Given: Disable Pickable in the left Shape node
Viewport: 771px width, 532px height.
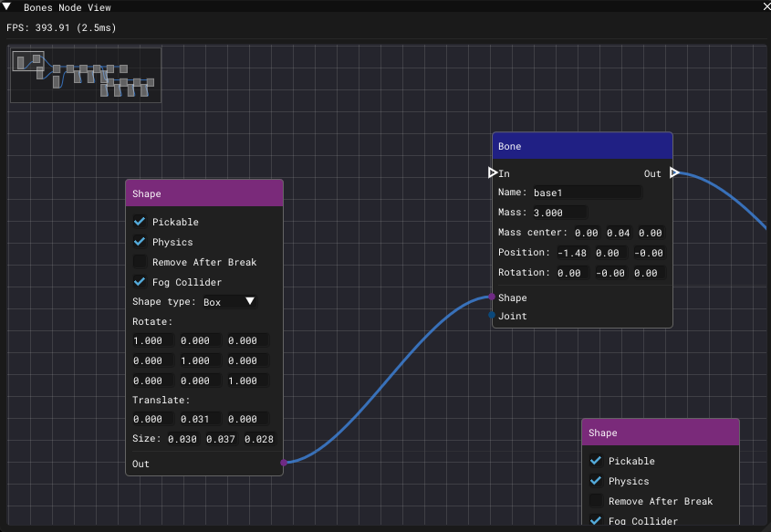Looking at the screenshot, I should point(140,222).
